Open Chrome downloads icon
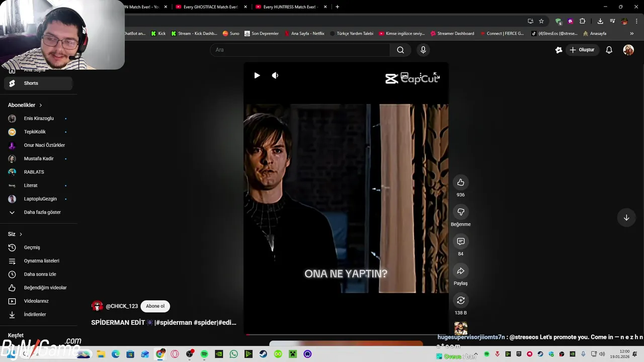 click(600, 21)
